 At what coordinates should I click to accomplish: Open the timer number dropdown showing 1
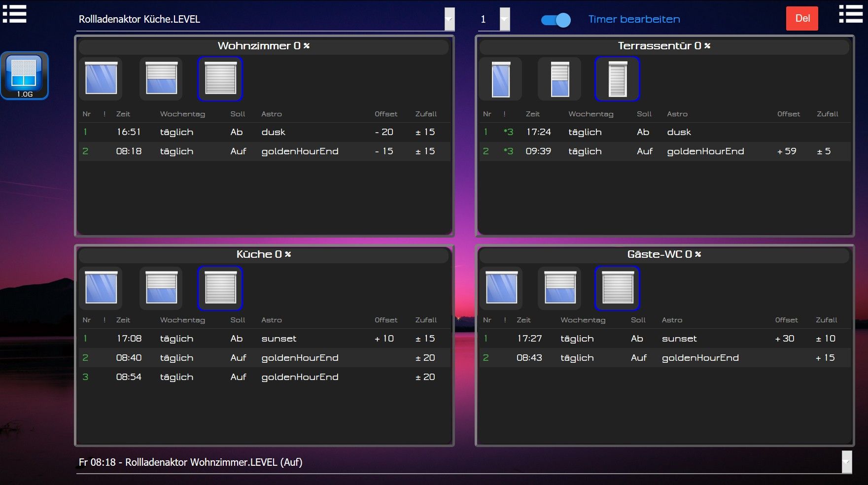click(x=504, y=19)
